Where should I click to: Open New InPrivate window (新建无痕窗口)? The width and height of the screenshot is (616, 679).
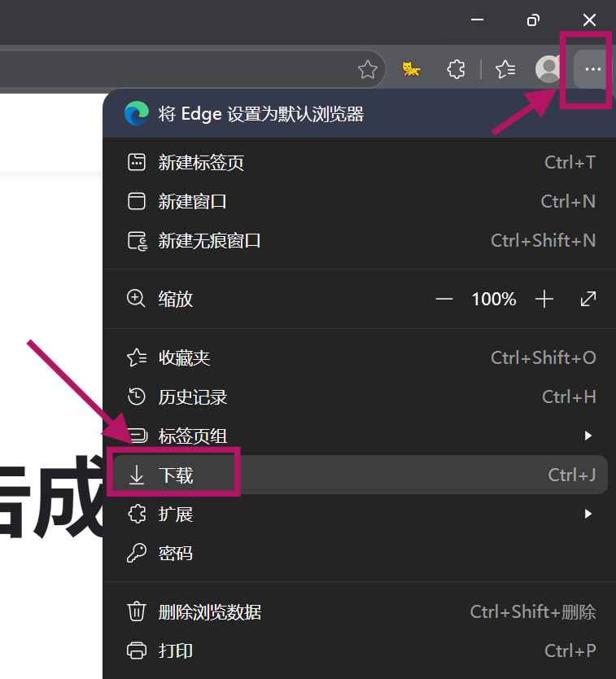(x=360, y=241)
